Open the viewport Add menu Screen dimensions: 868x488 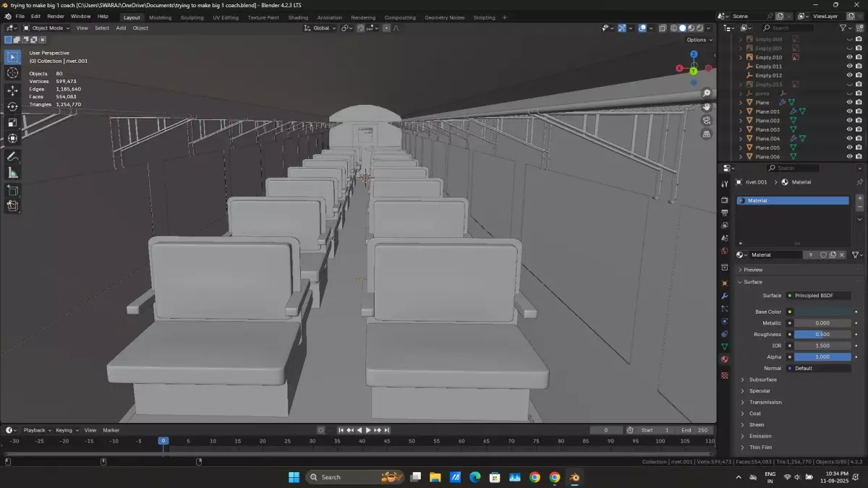(x=121, y=28)
